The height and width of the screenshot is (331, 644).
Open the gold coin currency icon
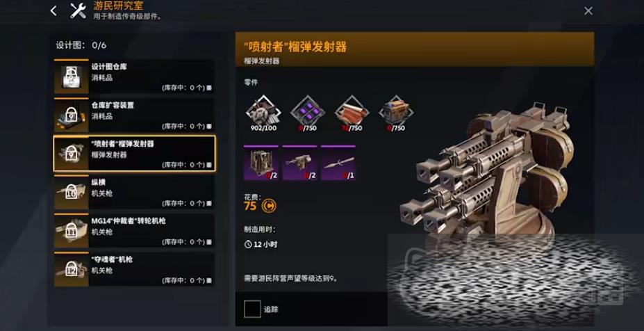(269, 205)
